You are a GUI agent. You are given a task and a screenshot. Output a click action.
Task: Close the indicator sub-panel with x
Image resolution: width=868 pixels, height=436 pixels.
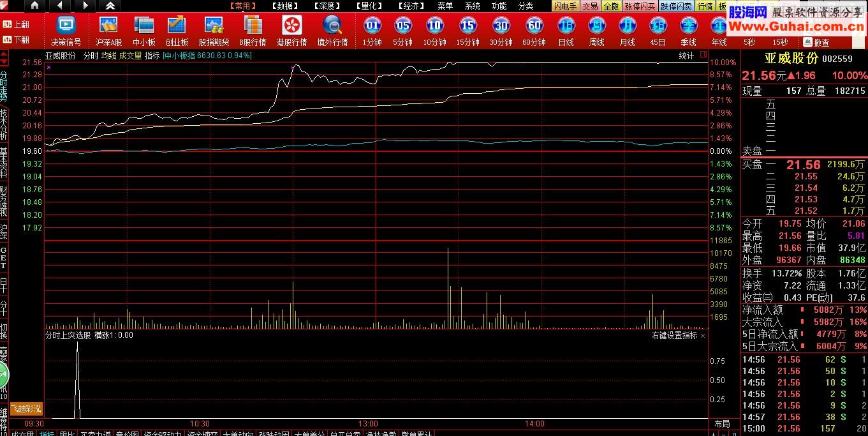(703, 335)
